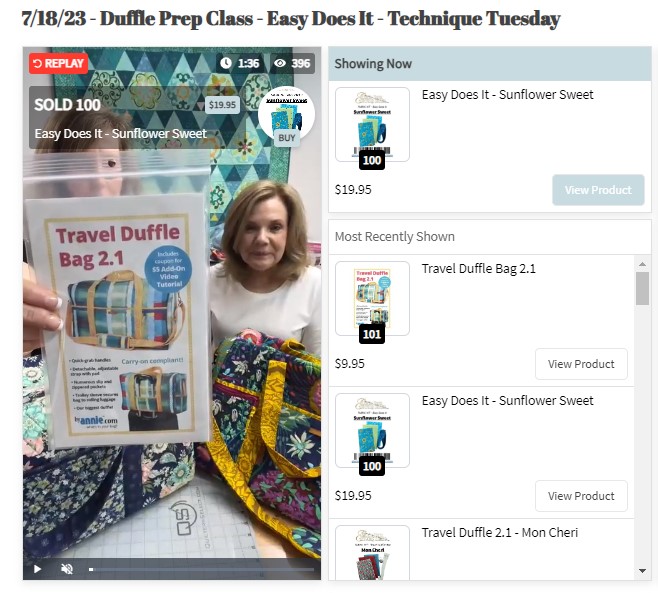The image size is (658, 593).
Task: Open the Travel Duffle Bag 2.1 title link
Action: click(x=478, y=269)
